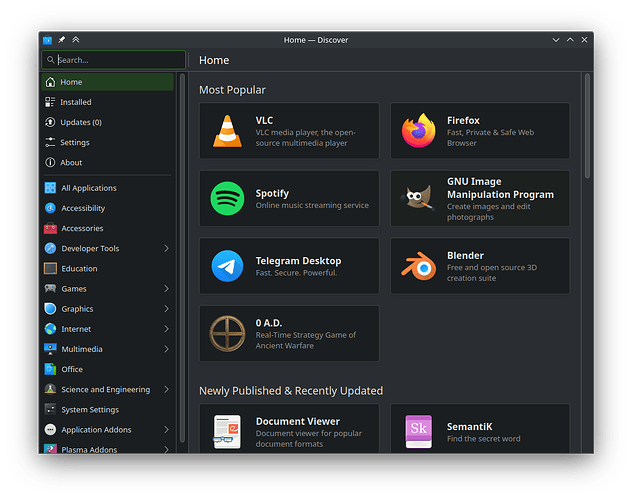Click the Application Addons icon
This screenshot has height=500, width=633.
pyautogui.click(x=50, y=430)
